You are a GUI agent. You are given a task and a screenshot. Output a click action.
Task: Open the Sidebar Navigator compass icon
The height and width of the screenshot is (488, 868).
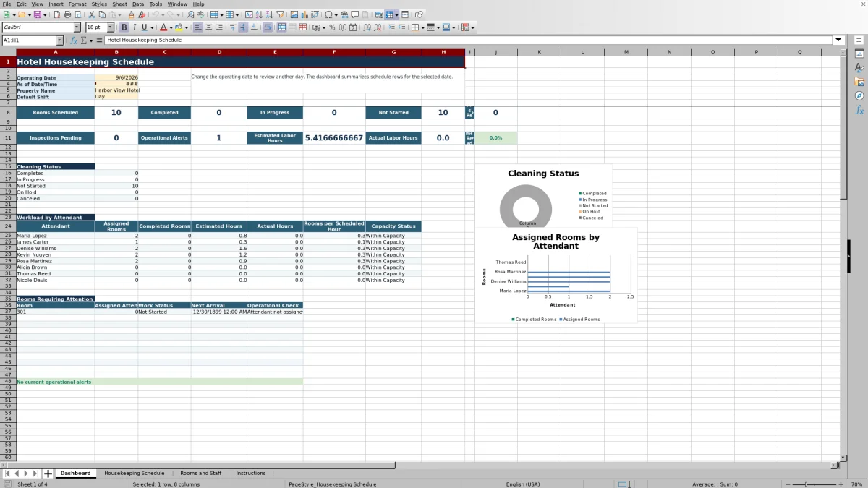[x=859, y=95]
